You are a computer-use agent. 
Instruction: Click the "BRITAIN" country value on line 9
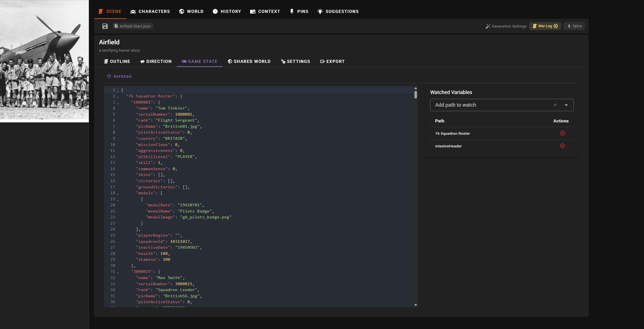[x=174, y=138]
